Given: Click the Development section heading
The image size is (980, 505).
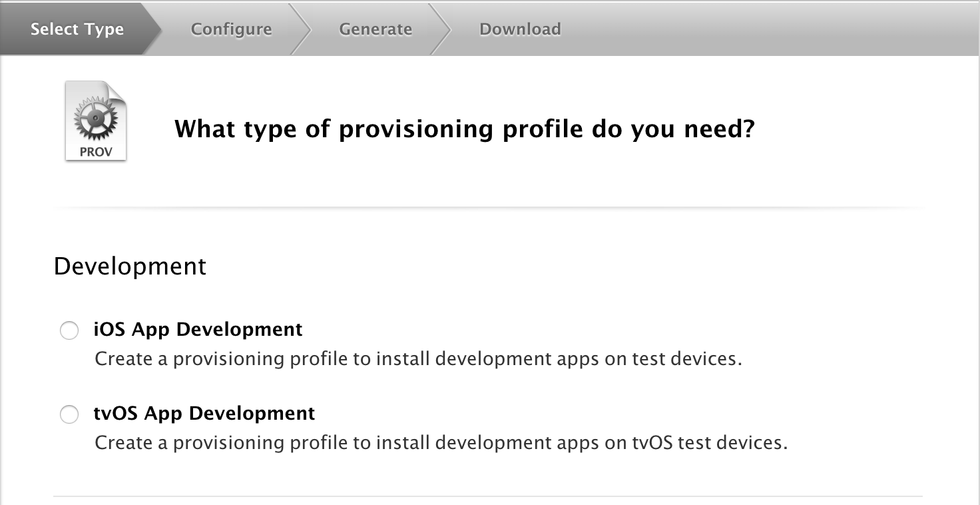Looking at the screenshot, I should (x=130, y=266).
